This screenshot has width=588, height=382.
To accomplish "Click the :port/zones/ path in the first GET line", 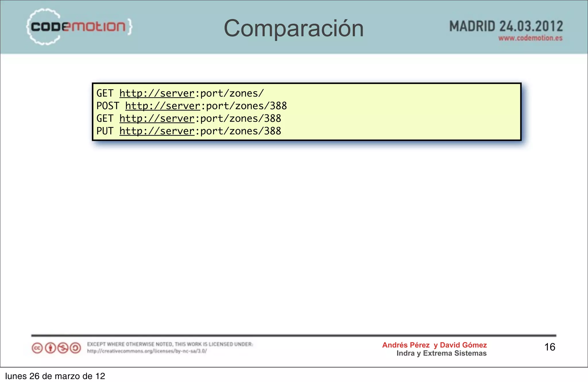I will 229,93.
